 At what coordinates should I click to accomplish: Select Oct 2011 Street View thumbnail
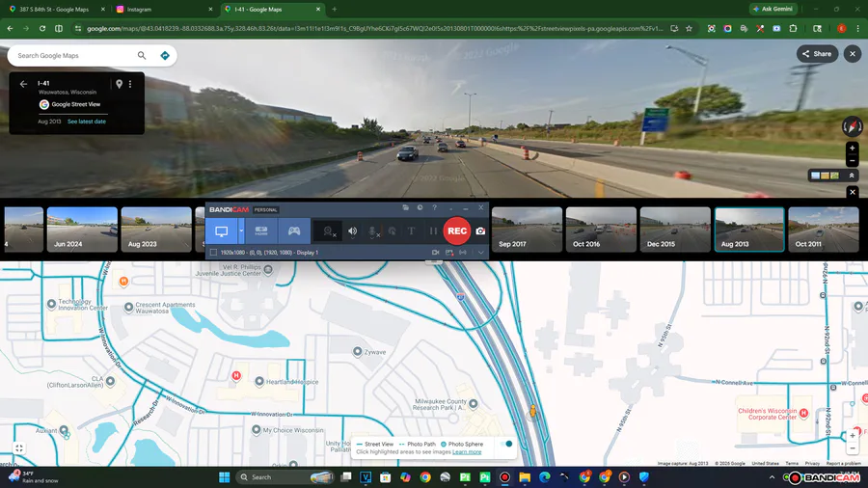click(x=824, y=230)
